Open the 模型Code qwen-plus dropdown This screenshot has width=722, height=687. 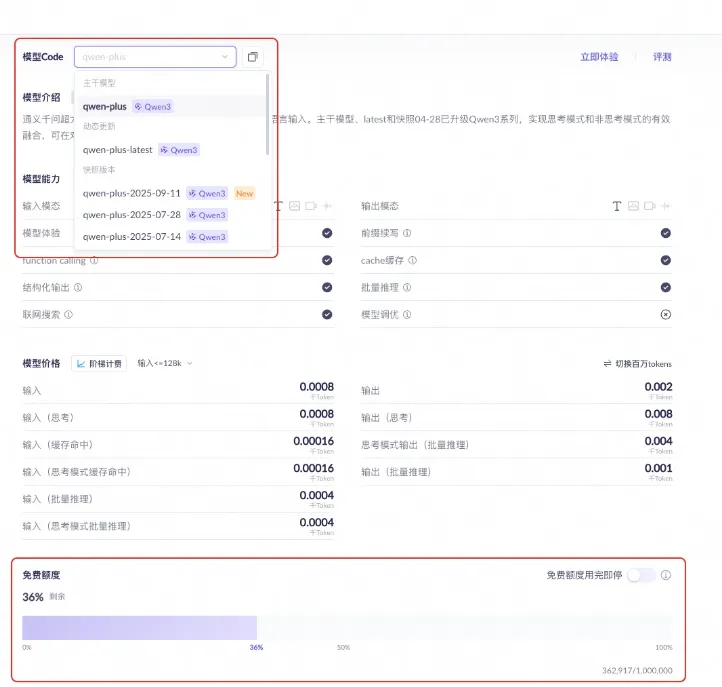155,57
